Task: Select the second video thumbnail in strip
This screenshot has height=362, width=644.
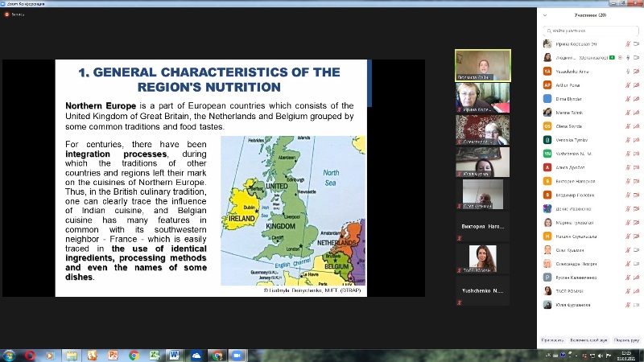Action: click(483, 97)
